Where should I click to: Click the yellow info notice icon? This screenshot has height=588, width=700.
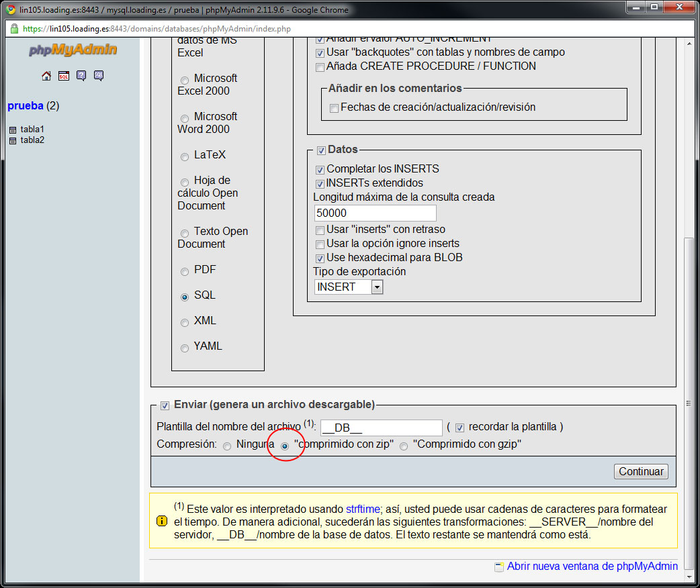[162, 521]
